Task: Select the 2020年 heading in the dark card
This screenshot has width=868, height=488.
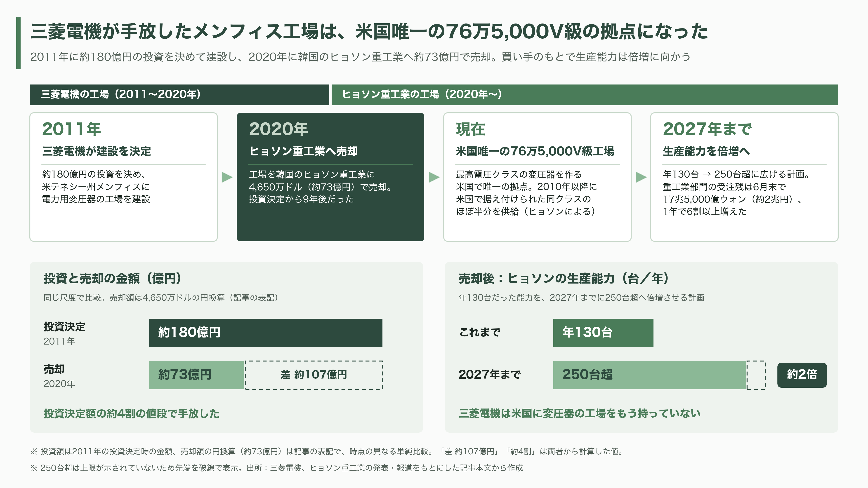Action: [x=278, y=129]
